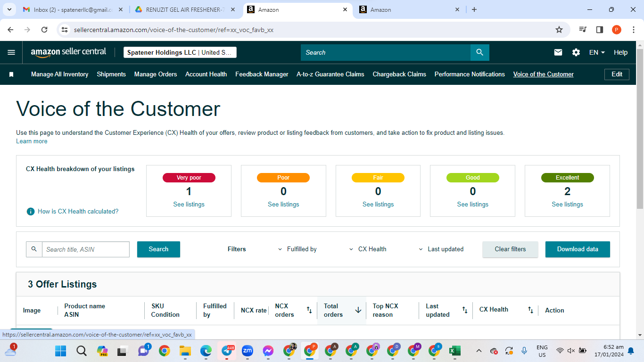The height and width of the screenshot is (362, 644).
Task: Open Zoom from the taskbar
Action: pyautogui.click(x=248, y=351)
